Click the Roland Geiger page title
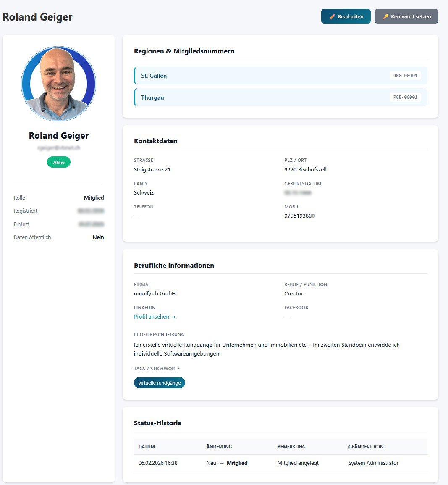 (x=38, y=17)
